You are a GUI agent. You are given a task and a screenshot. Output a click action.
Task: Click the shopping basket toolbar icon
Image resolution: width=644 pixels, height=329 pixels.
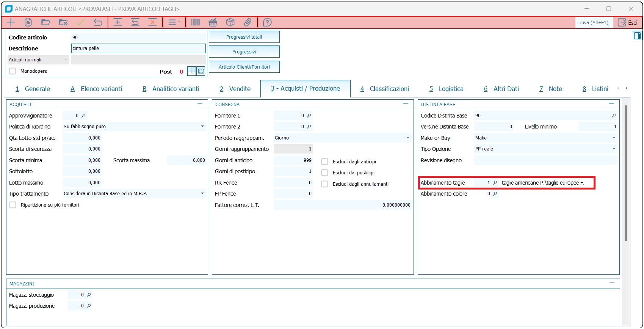[x=213, y=22]
